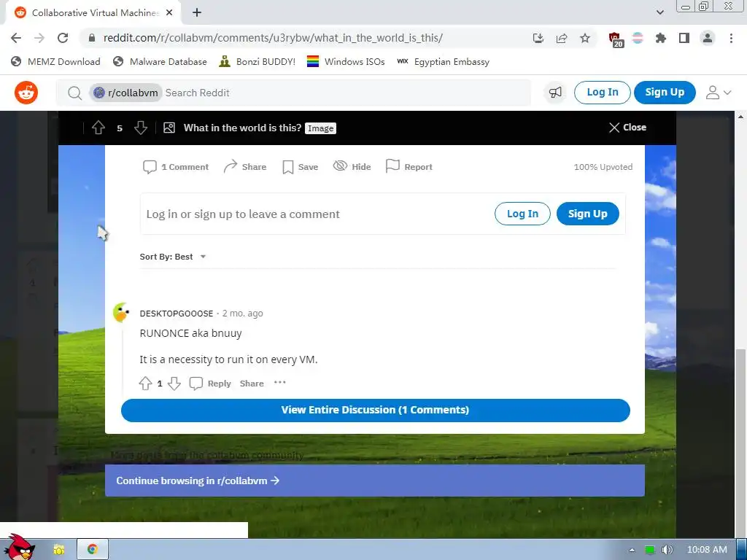Viewport: 747px width, 560px height.
Task: Open the tab search chevron
Action: click(x=659, y=12)
